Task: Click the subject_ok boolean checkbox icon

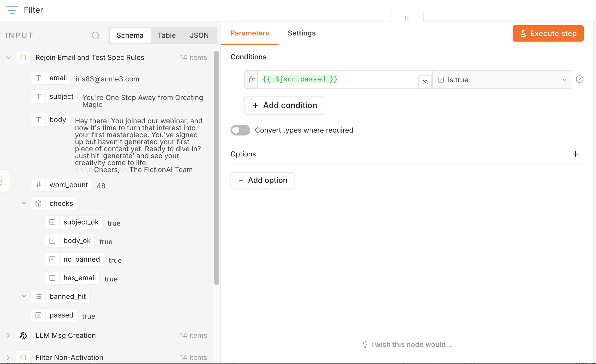Action: 52,222
